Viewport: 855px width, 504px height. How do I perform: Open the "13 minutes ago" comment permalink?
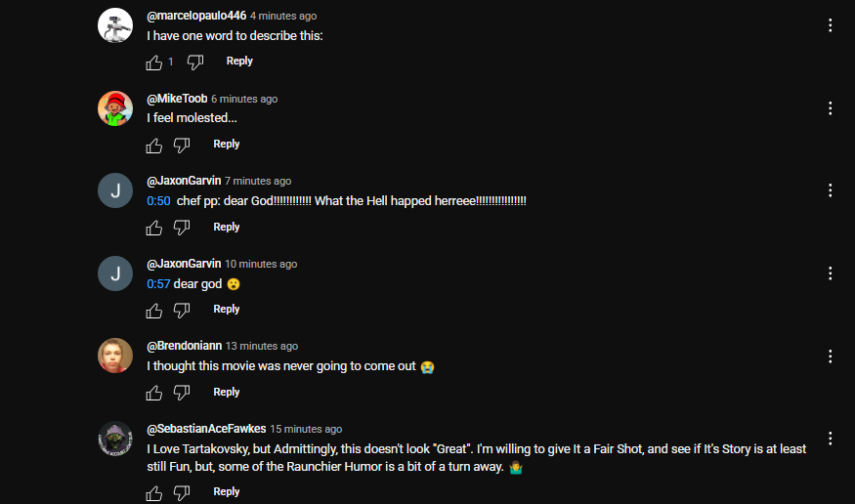coord(262,346)
